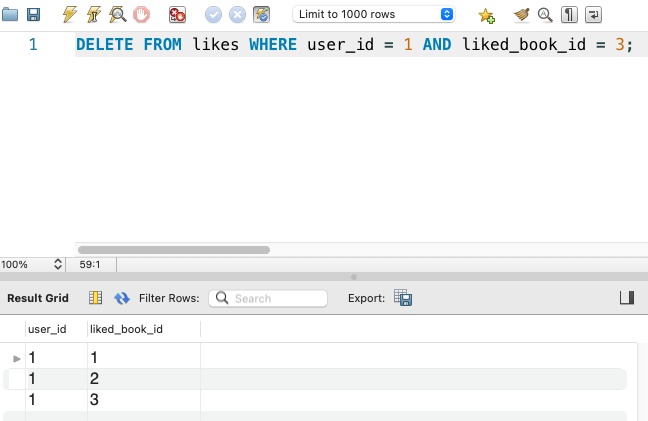Click the WHERE keyword in query
The height and width of the screenshot is (421, 648).
pos(273,44)
